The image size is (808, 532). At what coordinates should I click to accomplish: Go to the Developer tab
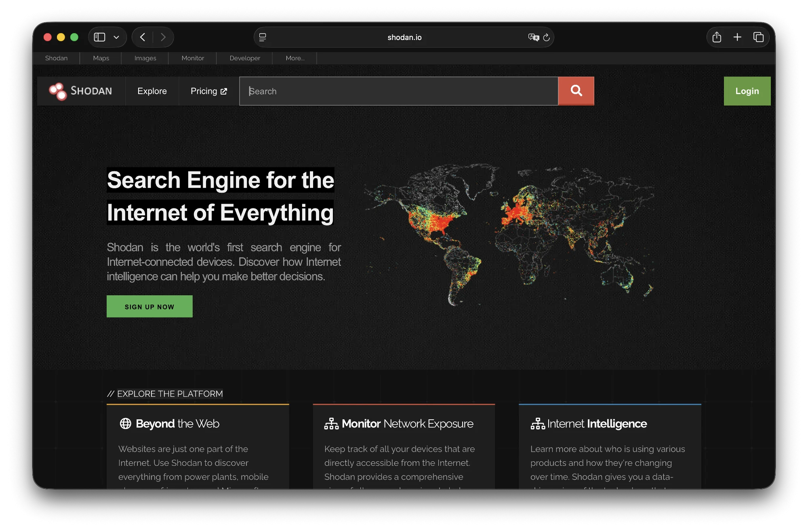click(245, 58)
